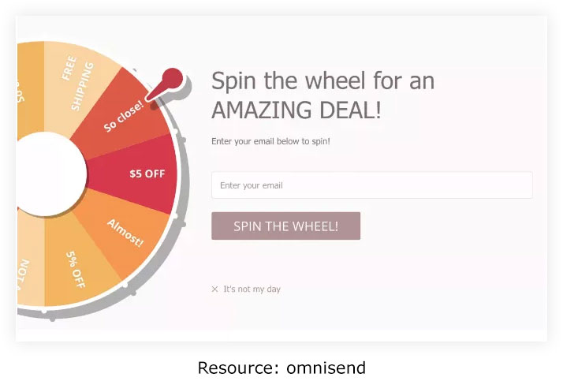Click the cut-off orange segment left of FREE SHIPPING
Image resolution: width=563 pixels, height=392 pixels.
pyautogui.click(x=28, y=87)
